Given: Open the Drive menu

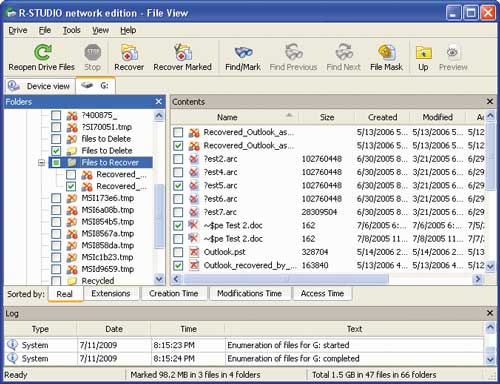Looking at the screenshot, I should click(18, 30).
